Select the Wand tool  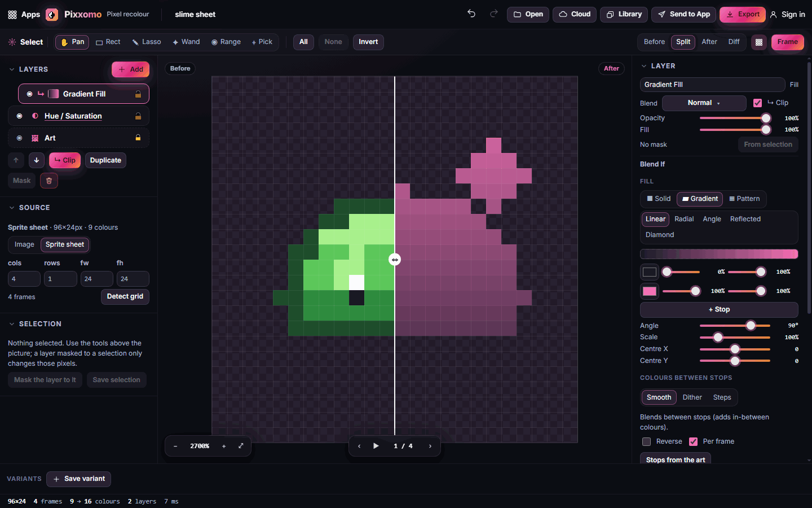(x=186, y=42)
